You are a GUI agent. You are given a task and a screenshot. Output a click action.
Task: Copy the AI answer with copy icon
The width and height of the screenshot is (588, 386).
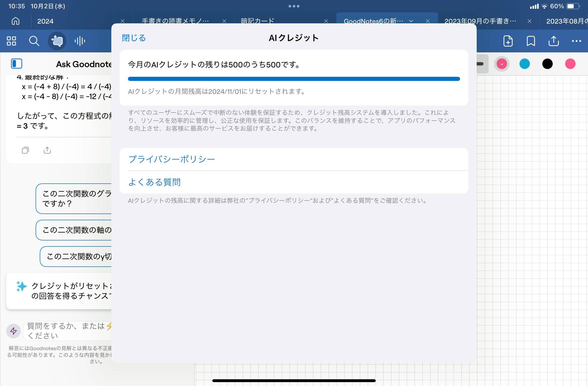click(x=25, y=150)
